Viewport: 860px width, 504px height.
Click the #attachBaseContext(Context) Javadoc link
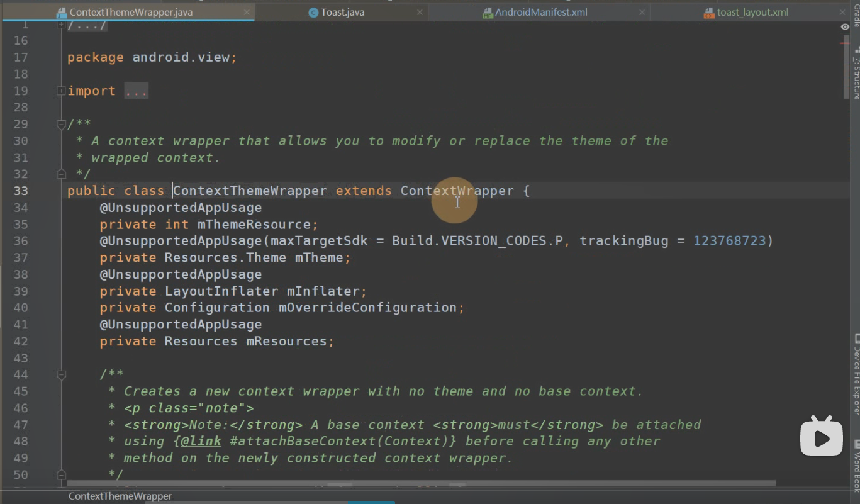[339, 441]
